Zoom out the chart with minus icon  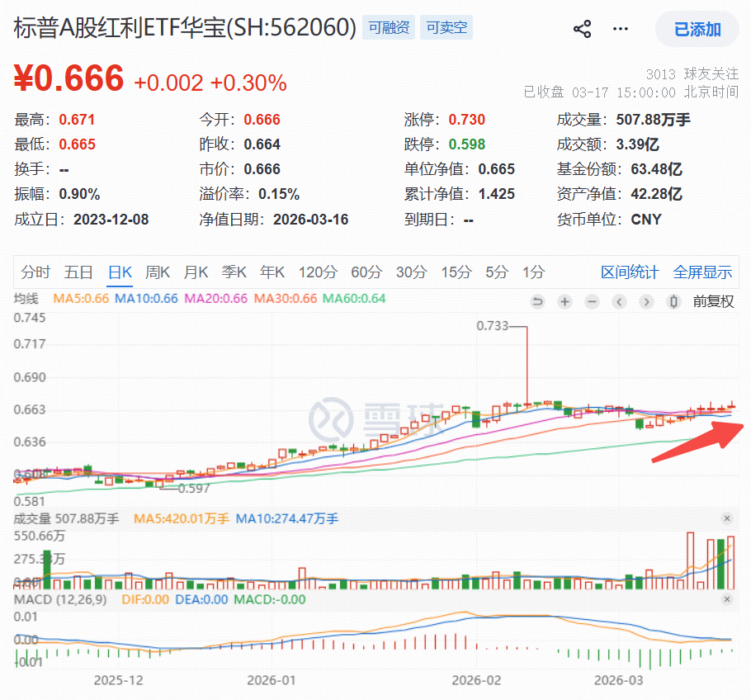click(x=592, y=301)
